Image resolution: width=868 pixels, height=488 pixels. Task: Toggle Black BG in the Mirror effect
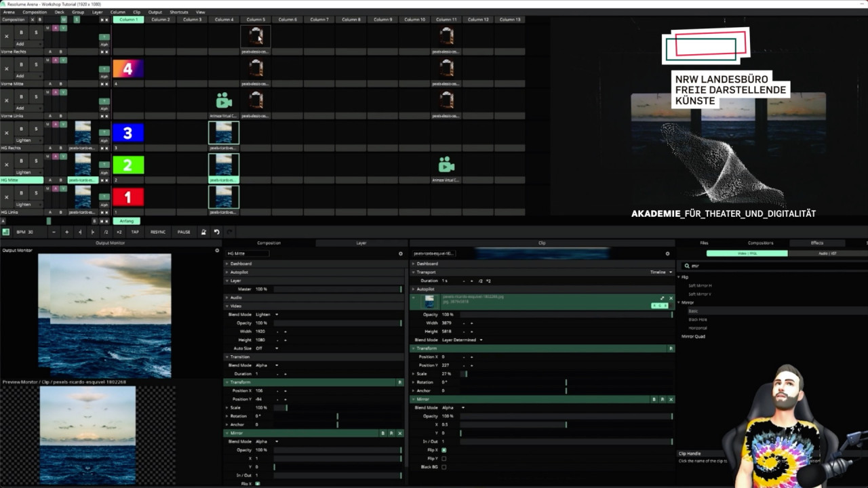pyautogui.click(x=443, y=467)
